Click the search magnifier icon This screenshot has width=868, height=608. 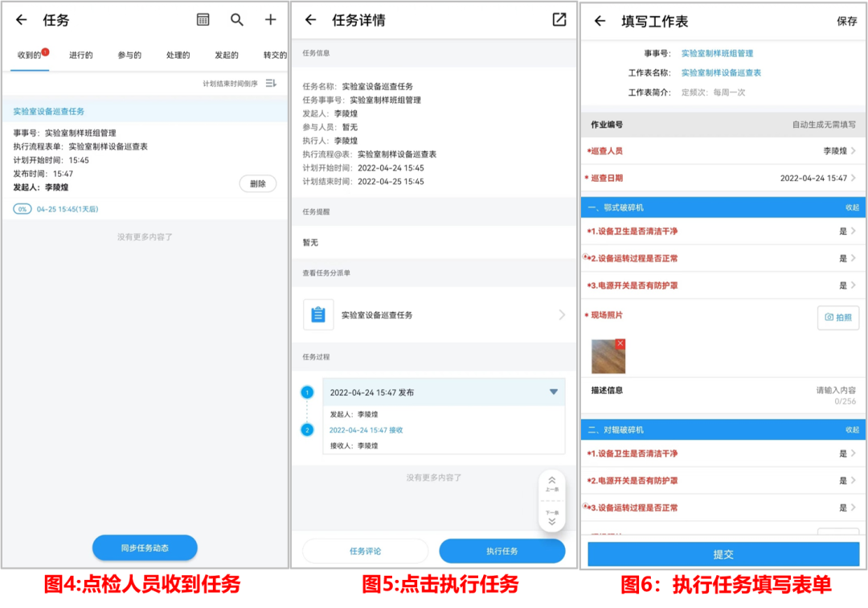coord(237,20)
